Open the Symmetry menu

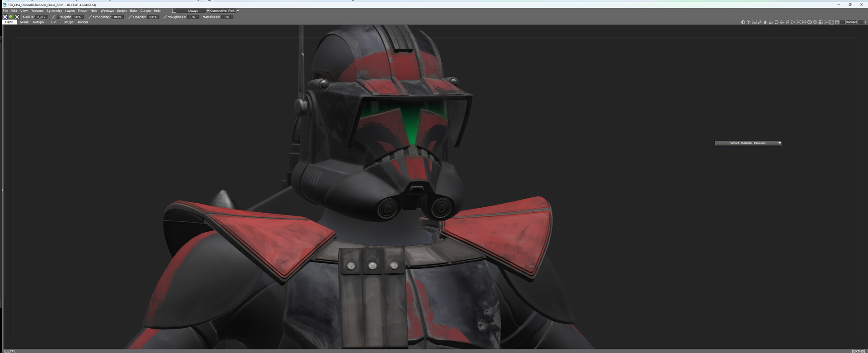pyautogui.click(x=54, y=11)
